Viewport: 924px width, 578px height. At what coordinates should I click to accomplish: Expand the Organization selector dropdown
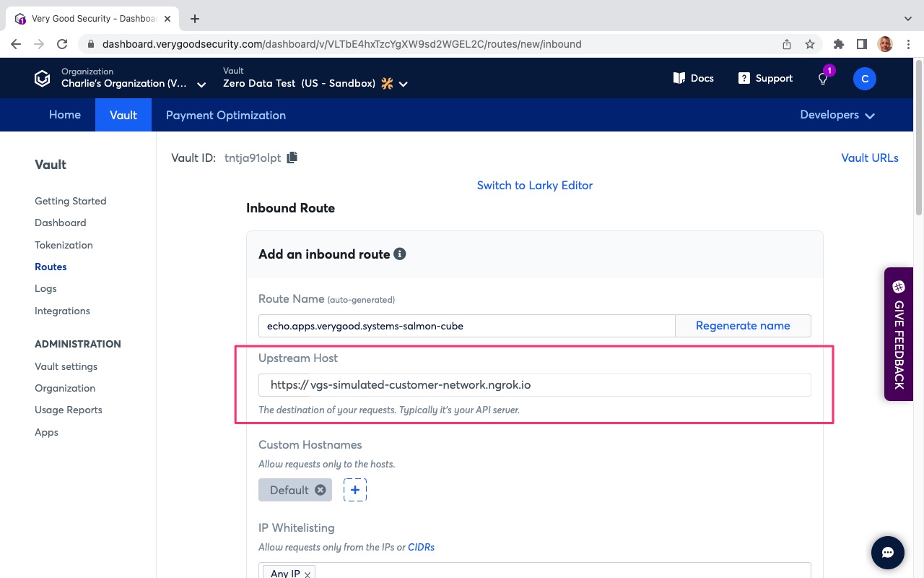click(201, 84)
